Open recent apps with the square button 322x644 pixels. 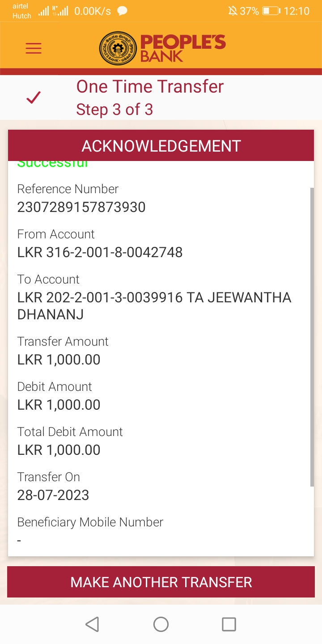coord(229,624)
